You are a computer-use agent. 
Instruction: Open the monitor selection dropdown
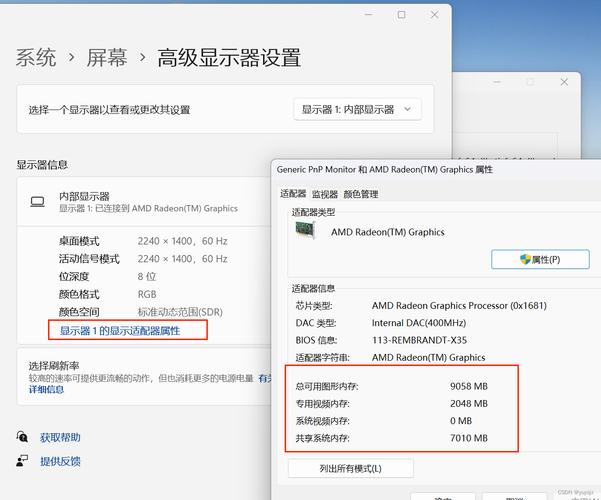click(x=357, y=110)
